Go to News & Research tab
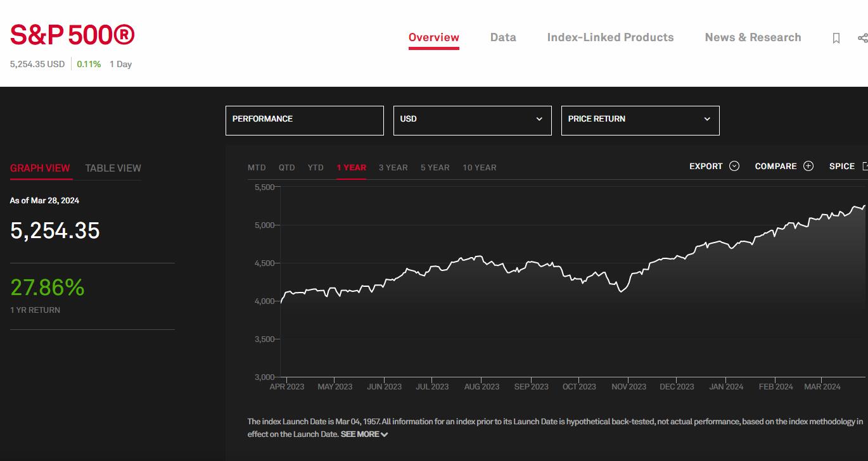The image size is (868, 461). [753, 37]
